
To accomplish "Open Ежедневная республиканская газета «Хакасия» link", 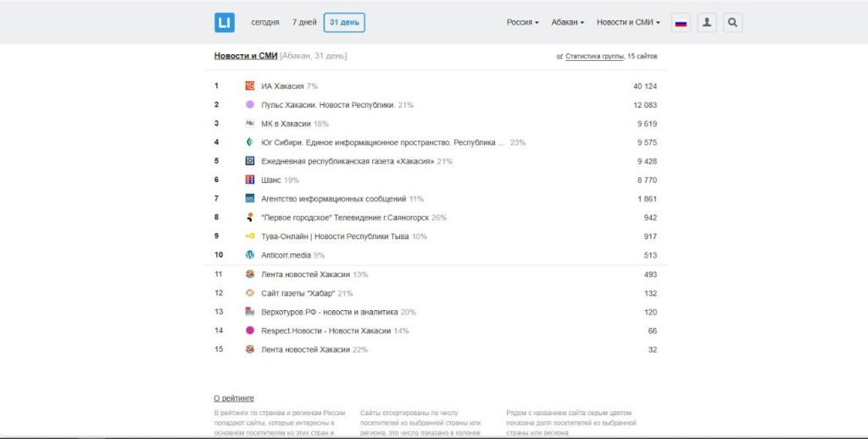I will [348, 162].
